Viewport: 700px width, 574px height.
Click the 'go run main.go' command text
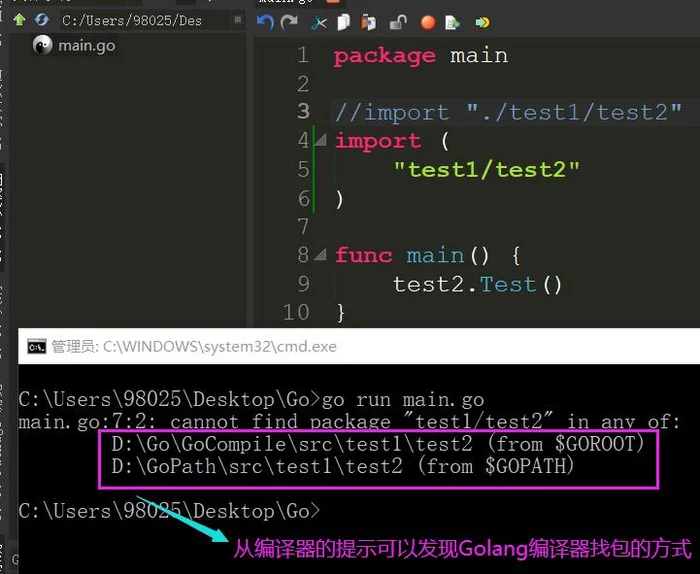click(403, 399)
